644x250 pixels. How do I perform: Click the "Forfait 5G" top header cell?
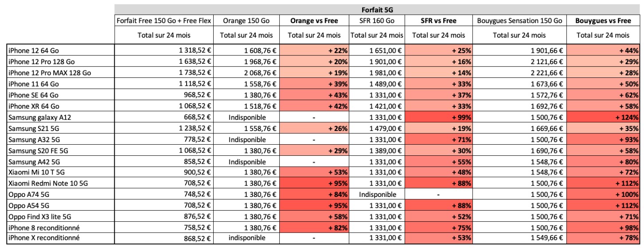click(378, 9)
